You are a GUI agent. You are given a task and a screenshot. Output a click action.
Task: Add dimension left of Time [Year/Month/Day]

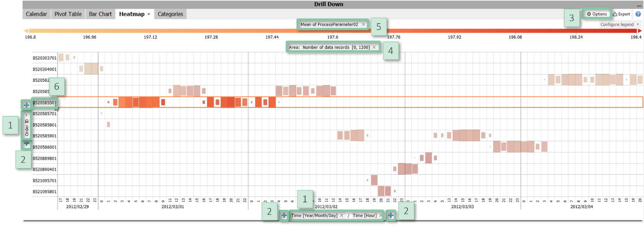click(x=284, y=216)
